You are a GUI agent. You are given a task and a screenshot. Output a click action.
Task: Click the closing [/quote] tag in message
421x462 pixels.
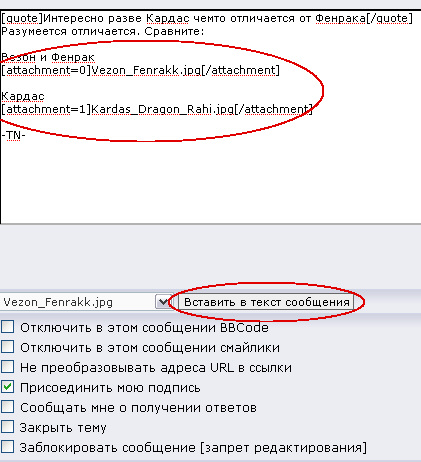click(x=389, y=18)
